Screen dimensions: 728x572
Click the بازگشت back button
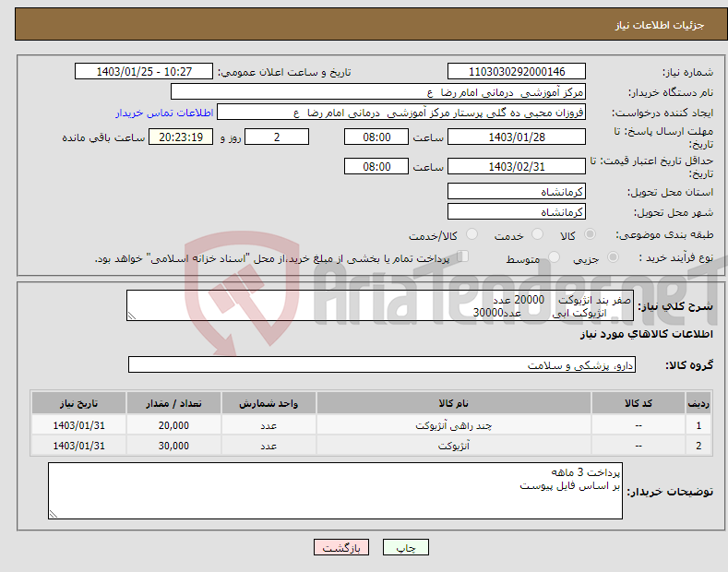tap(341, 547)
